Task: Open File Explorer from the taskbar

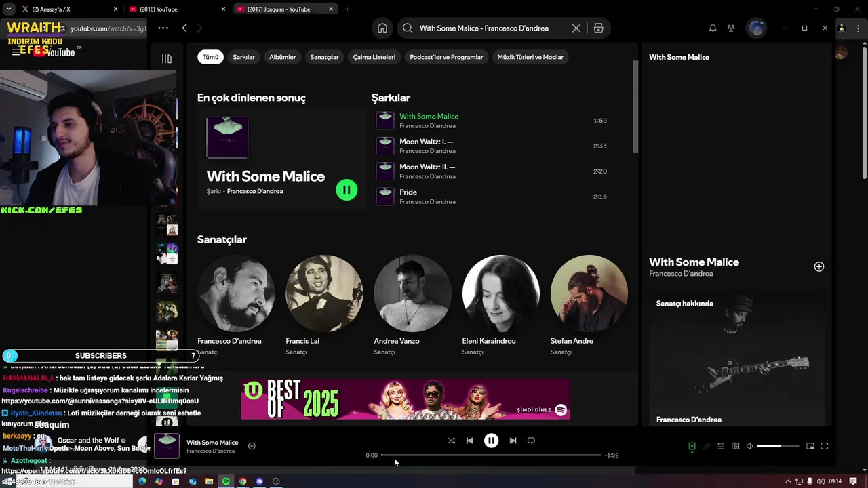Action: [209, 481]
